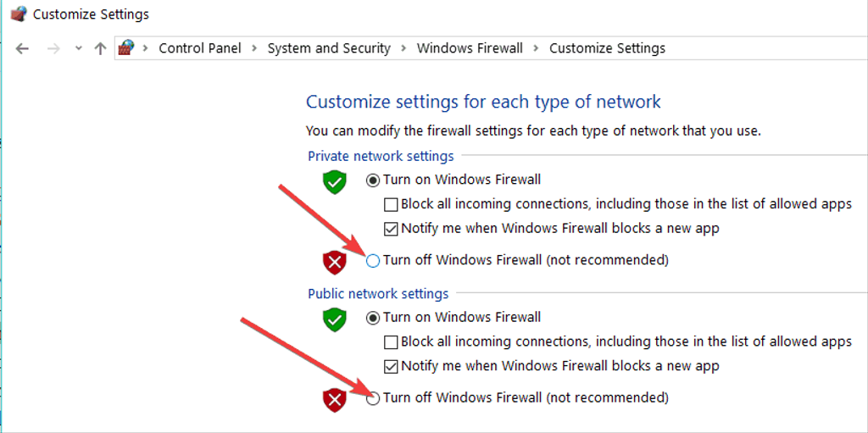Image resolution: width=868 pixels, height=433 pixels.
Task: Expand breadcrumb arrow after System and Security
Action: pyautogui.click(x=403, y=48)
